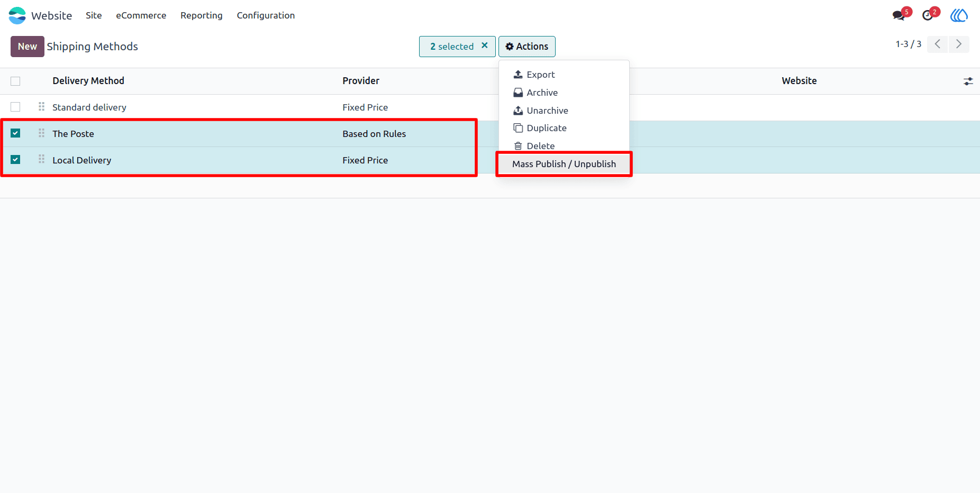Expand the Configuration menu
This screenshot has height=493, width=980.
[266, 15]
